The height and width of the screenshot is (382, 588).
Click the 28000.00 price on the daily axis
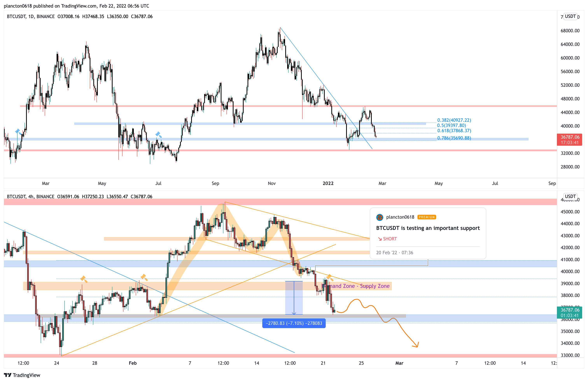(570, 167)
